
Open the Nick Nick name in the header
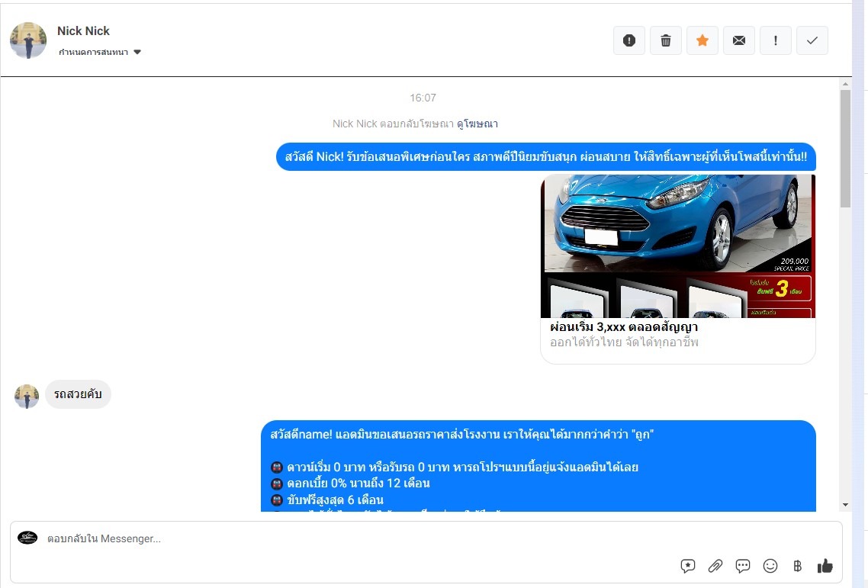(x=83, y=31)
